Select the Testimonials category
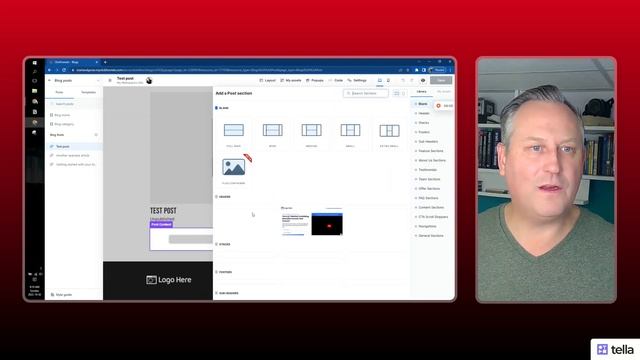 tap(427, 170)
